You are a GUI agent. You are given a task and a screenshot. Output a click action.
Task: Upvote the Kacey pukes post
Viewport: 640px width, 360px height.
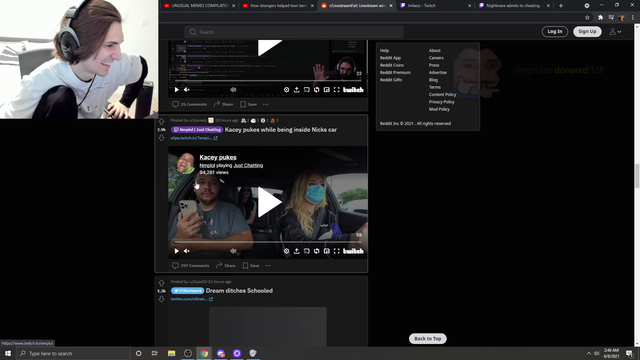coord(162,122)
